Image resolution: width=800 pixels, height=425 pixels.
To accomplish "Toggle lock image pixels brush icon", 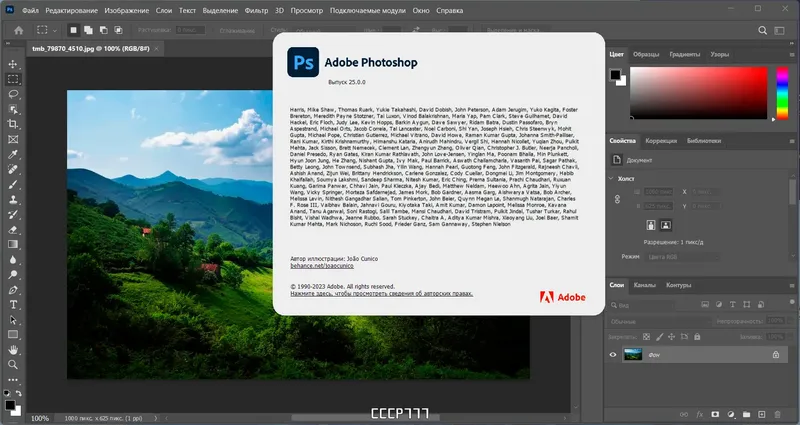I will point(659,337).
